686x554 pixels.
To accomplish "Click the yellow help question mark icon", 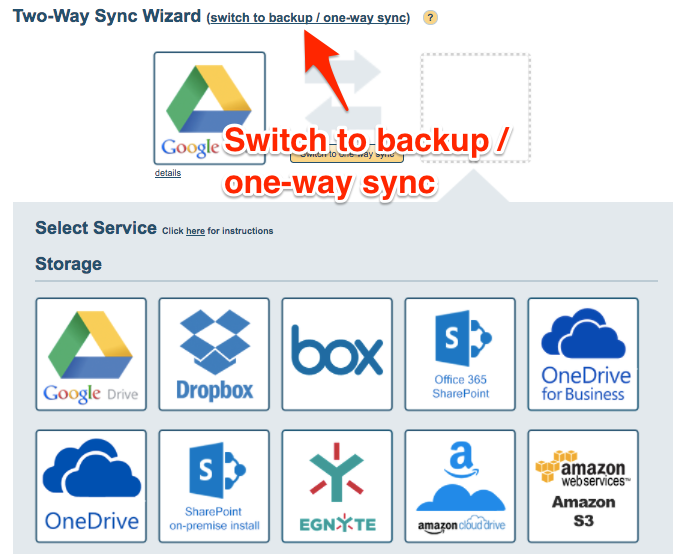I will click(x=430, y=18).
